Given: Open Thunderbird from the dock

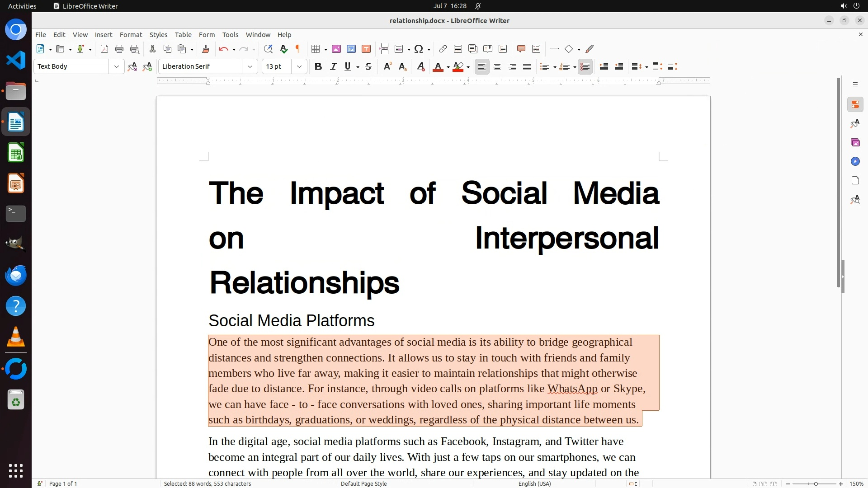Looking at the screenshot, I should (x=16, y=275).
